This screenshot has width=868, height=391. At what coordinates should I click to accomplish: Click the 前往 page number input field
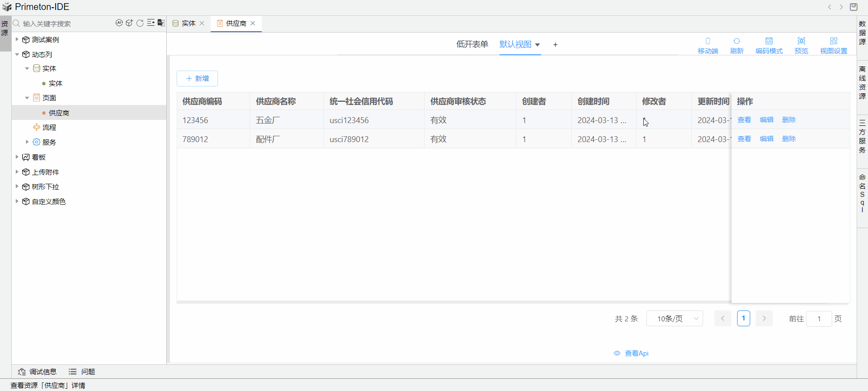tap(819, 319)
